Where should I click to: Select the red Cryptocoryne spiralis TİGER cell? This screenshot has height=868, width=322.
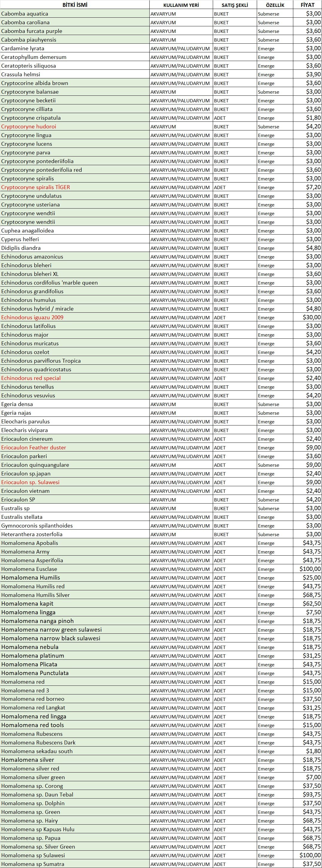[x=35, y=187]
